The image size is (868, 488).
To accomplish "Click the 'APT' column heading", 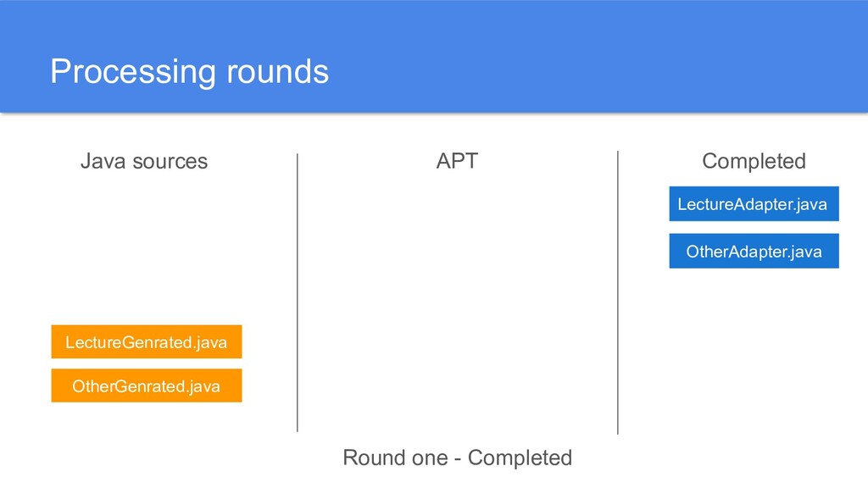I will pyautogui.click(x=457, y=161).
